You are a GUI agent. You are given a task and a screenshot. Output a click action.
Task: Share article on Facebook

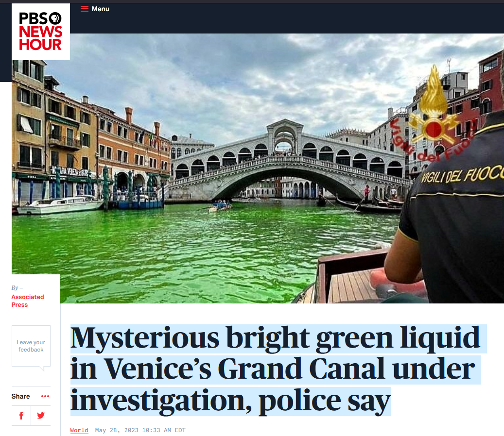pyautogui.click(x=21, y=416)
